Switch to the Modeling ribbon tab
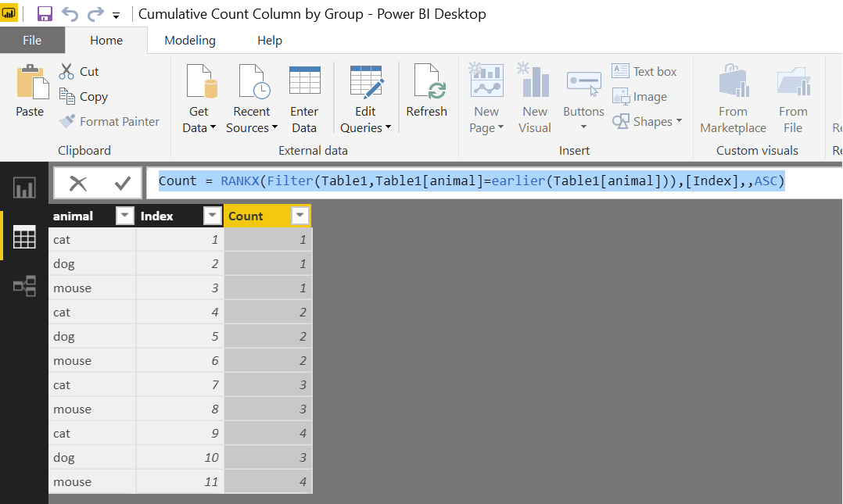 pyautogui.click(x=190, y=41)
